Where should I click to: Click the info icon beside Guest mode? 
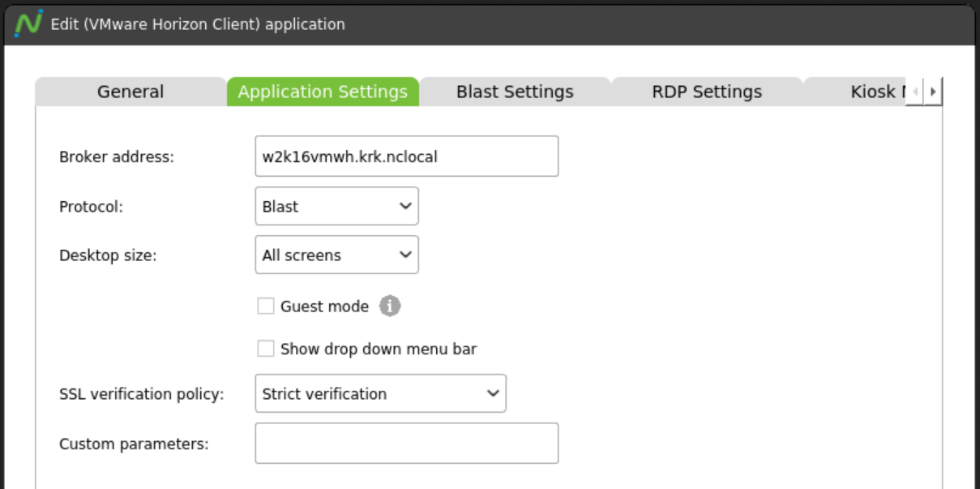[x=390, y=307]
